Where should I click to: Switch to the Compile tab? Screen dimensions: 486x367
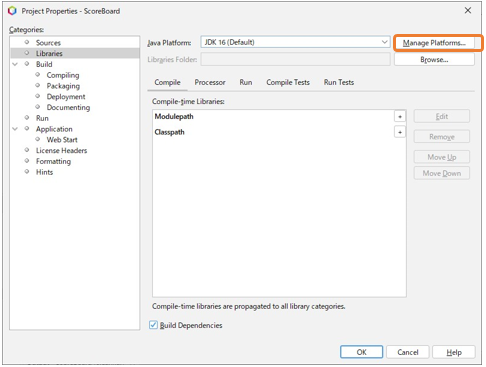(167, 82)
